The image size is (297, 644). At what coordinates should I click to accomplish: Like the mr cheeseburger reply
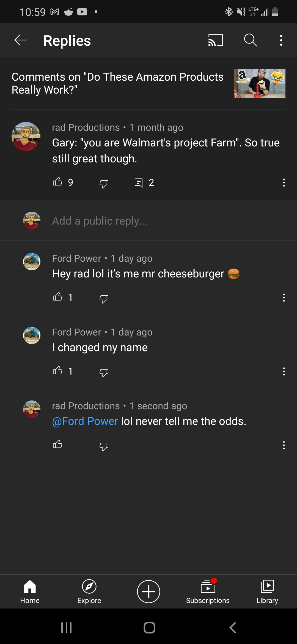[x=58, y=297]
